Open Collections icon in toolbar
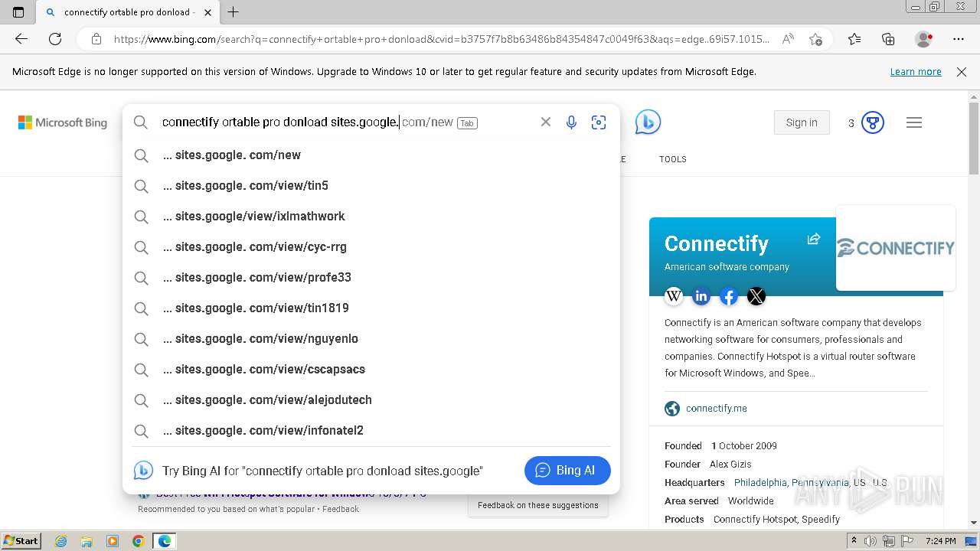The width and height of the screenshot is (980, 551). [888, 39]
